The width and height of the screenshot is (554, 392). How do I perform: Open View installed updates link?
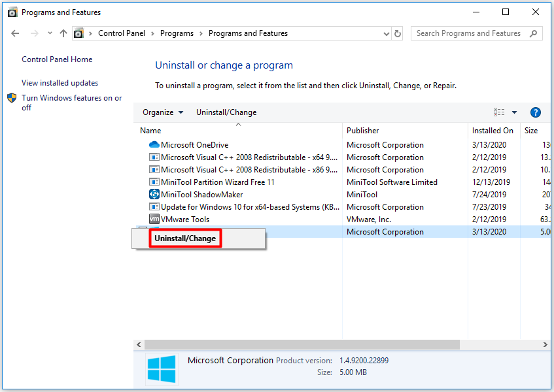point(60,83)
